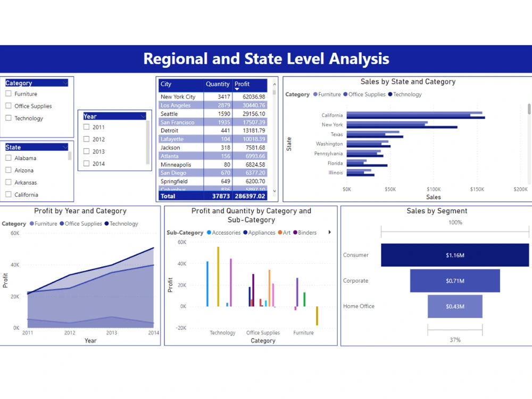The height and width of the screenshot is (399, 532).
Task: Click the Appliances legend dot
Action: point(245,232)
